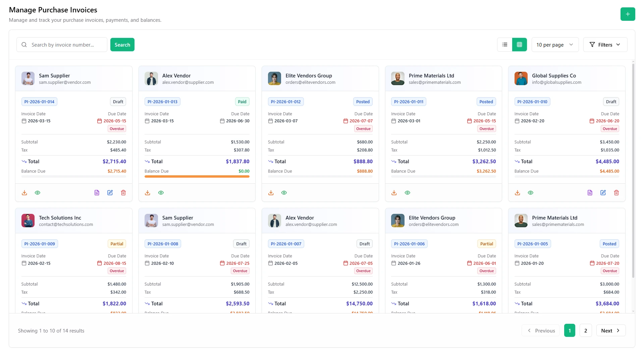Click total $4,485.00 on Global Supplies card
Image resolution: width=644 pixels, height=362 pixels.
[x=607, y=161]
